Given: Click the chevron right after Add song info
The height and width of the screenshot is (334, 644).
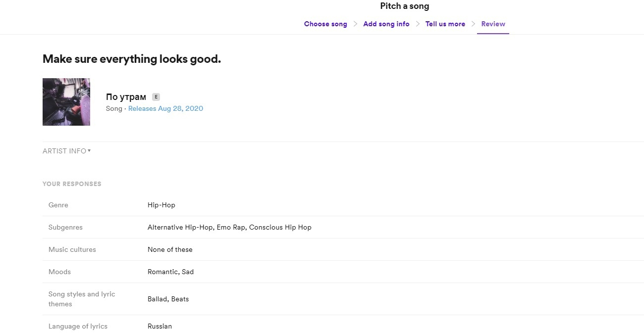Looking at the screenshot, I should [x=418, y=24].
